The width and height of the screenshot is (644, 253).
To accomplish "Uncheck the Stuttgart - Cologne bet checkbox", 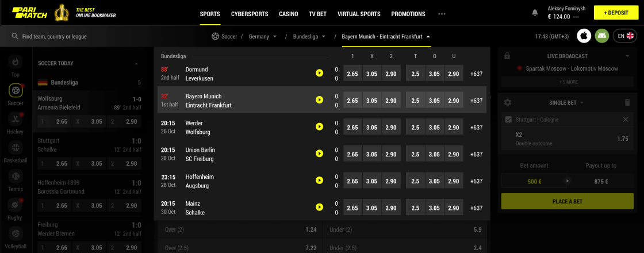I will click(508, 120).
